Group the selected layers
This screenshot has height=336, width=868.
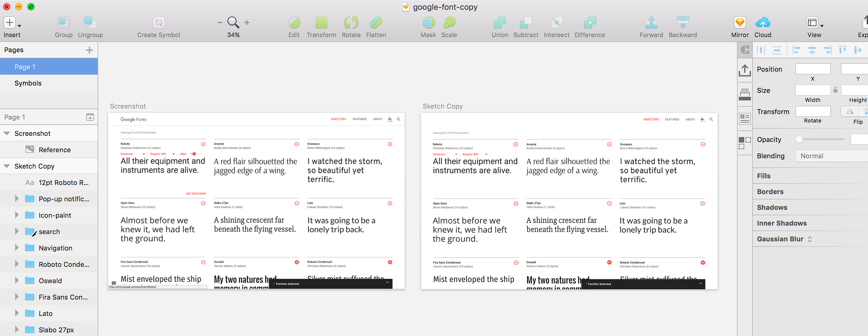[x=63, y=23]
